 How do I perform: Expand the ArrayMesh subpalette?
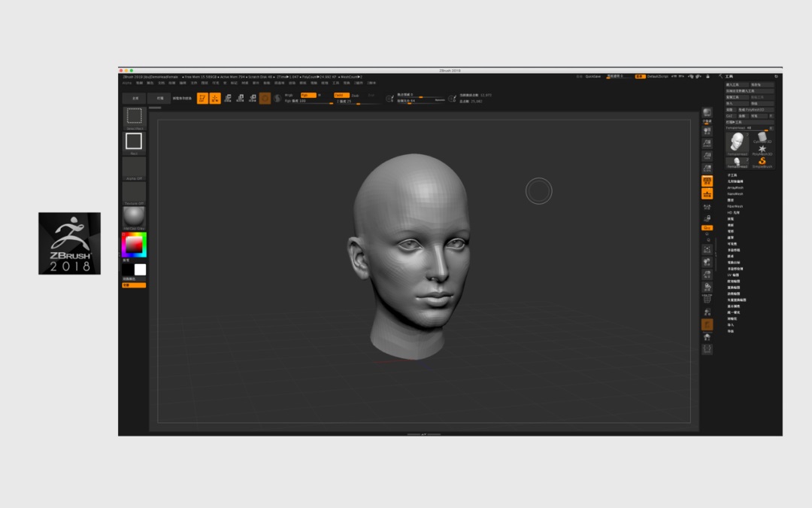pos(735,187)
